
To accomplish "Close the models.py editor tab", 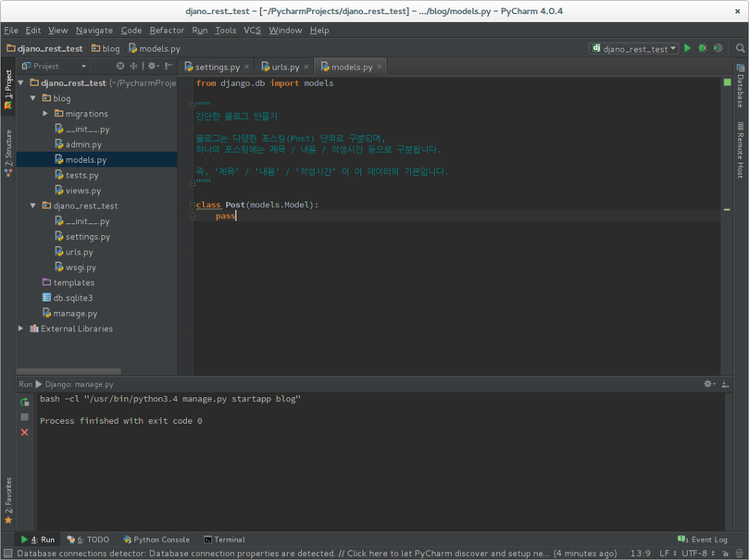I will (380, 67).
